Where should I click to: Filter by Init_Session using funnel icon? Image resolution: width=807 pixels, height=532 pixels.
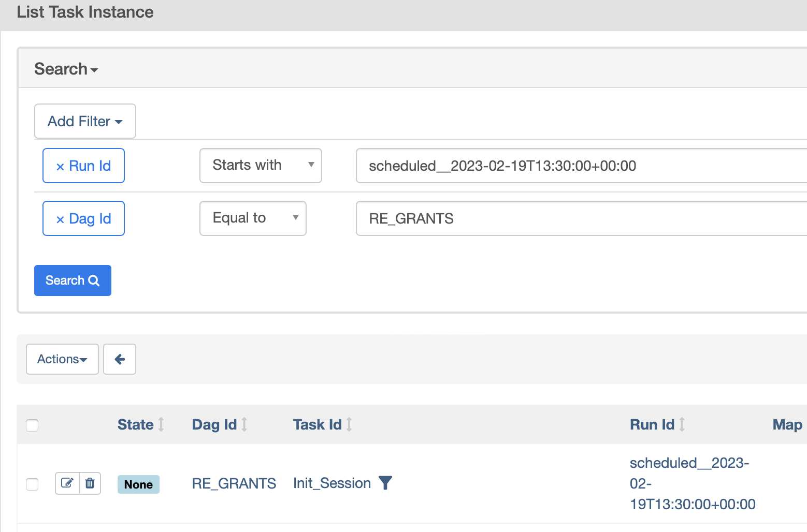(385, 483)
